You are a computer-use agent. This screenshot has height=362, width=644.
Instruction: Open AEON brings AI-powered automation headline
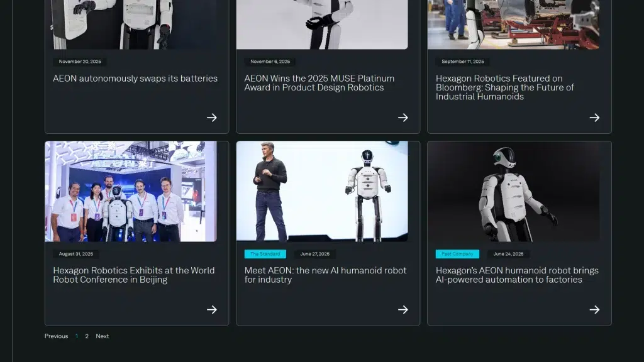(x=517, y=275)
